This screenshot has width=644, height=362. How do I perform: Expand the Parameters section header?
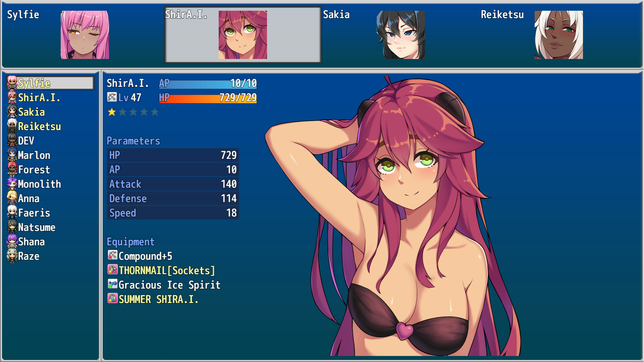coord(133,141)
